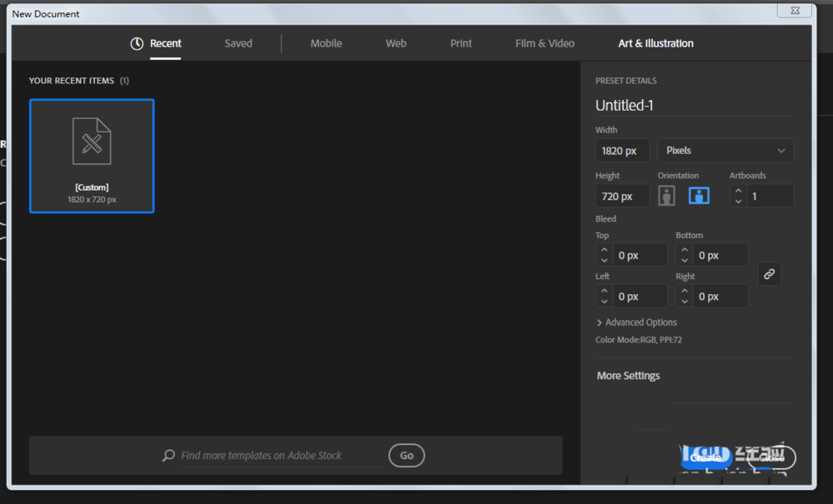This screenshot has height=504, width=833.
Task: Click the Close button at bottom right
Action: (771, 457)
